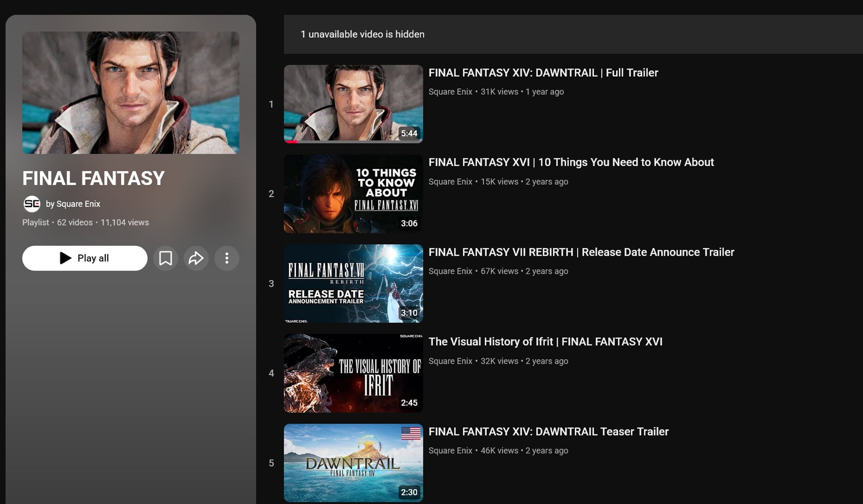Click the red watch-progress bar on first video
The image size is (863, 504).
point(292,142)
